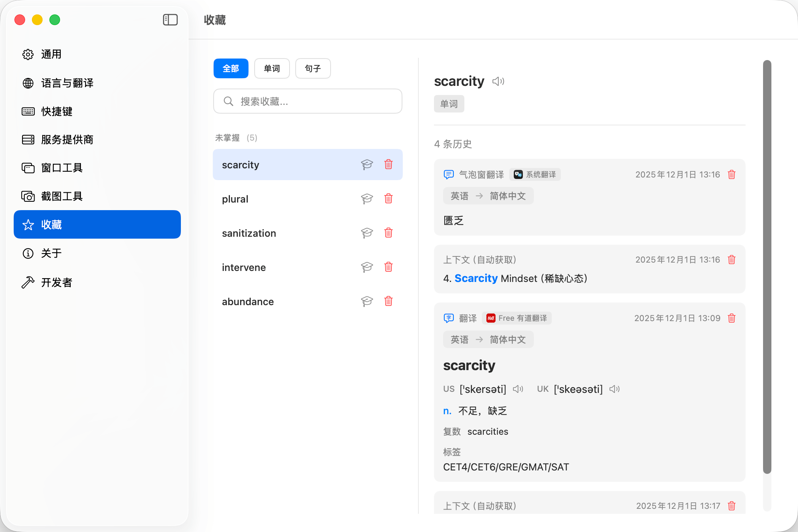
Task: Open the 截图工具 section
Action: pyautogui.click(x=62, y=196)
